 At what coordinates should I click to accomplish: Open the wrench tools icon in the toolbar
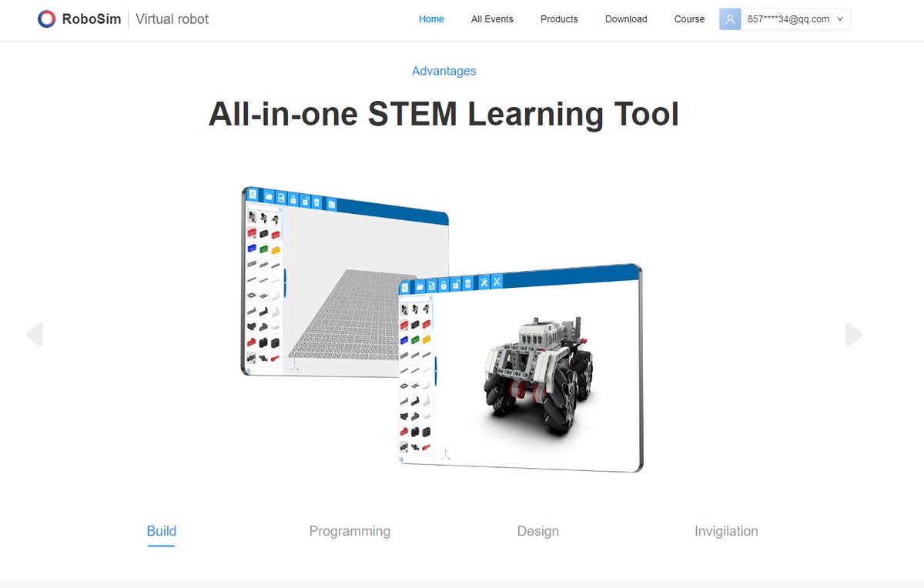(x=484, y=282)
